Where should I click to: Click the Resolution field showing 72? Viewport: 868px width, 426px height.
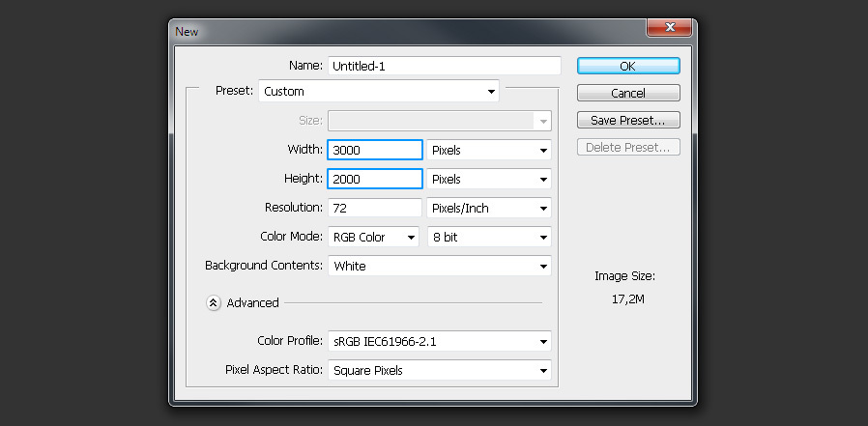click(x=375, y=208)
